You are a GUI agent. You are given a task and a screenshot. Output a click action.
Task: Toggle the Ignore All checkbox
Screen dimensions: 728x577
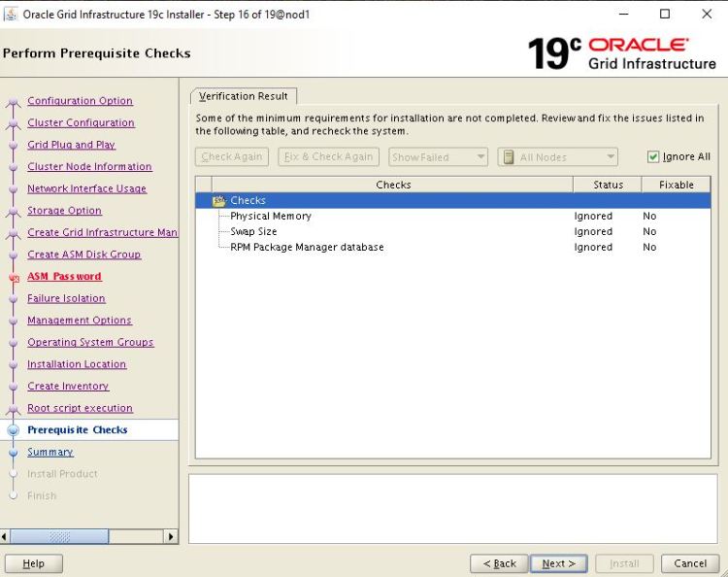point(653,157)
